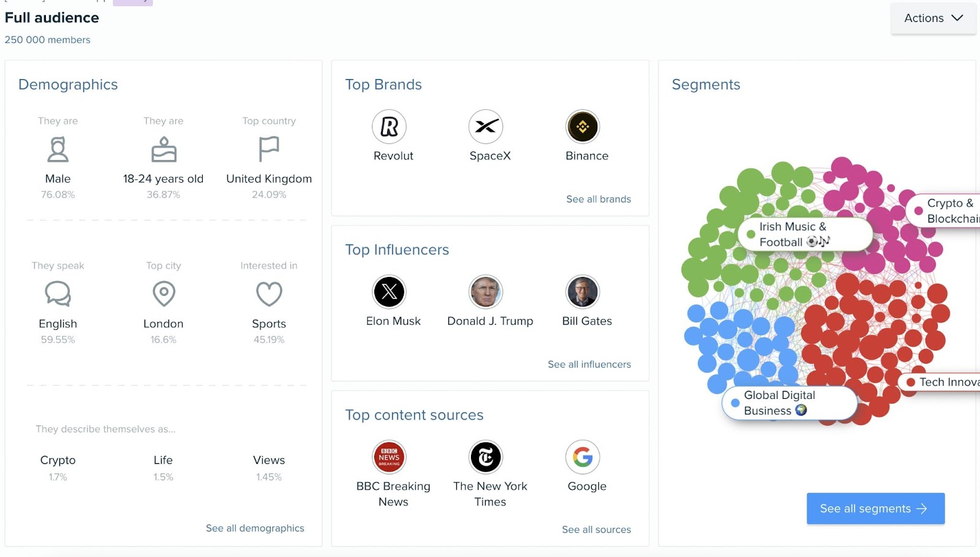
Task: Click the See all influencers link
Action: tap(589, 363)
